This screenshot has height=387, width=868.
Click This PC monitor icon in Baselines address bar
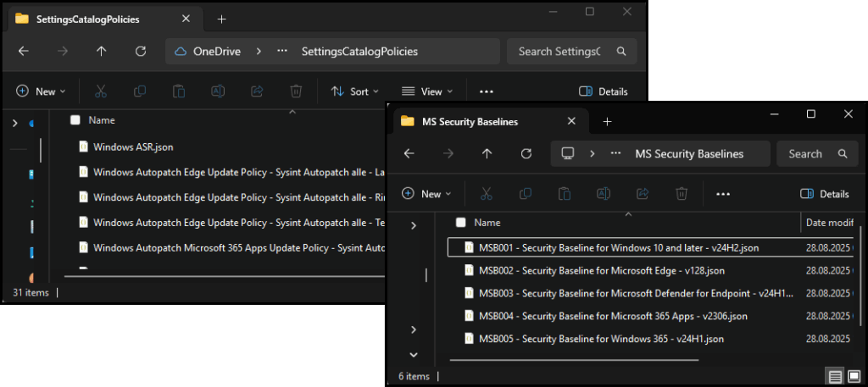[x=567, y=153]
